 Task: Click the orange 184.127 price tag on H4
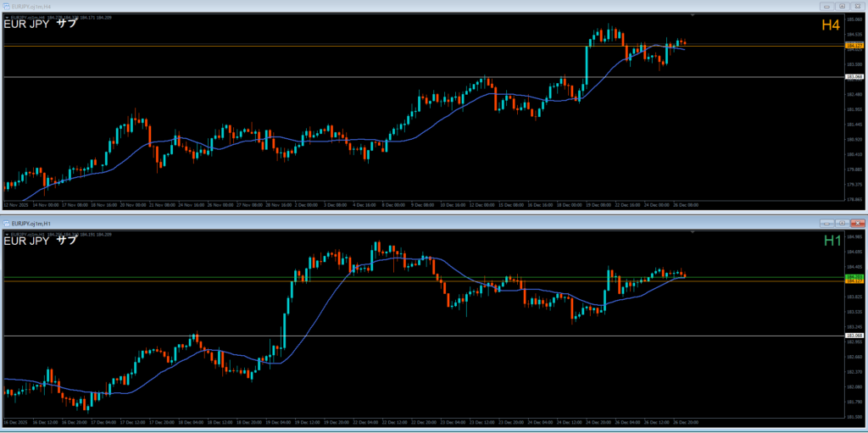click(854, 45)
